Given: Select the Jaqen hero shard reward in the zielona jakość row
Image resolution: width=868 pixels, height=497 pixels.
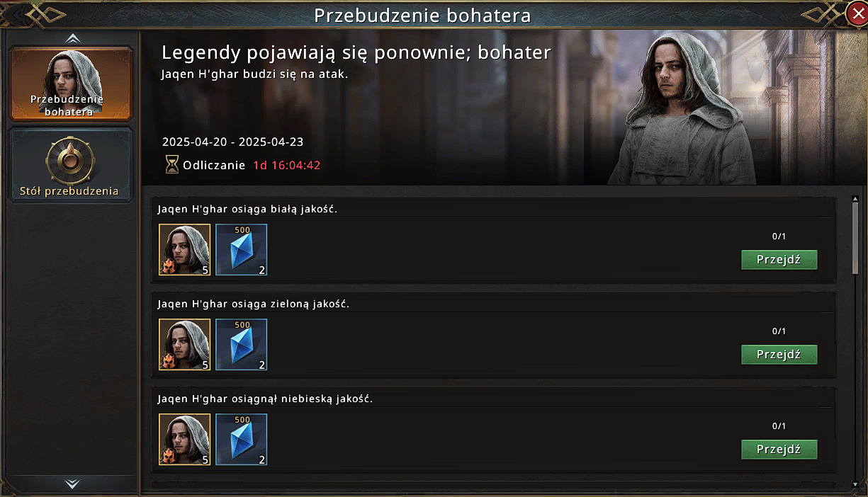Looking at the screenshot, I should point(185,344).
